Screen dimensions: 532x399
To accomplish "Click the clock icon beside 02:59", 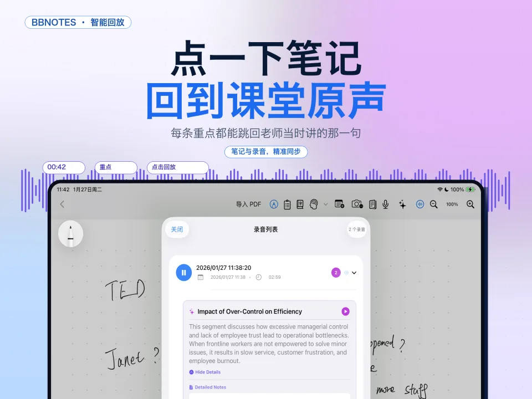I will coord(259,277).
